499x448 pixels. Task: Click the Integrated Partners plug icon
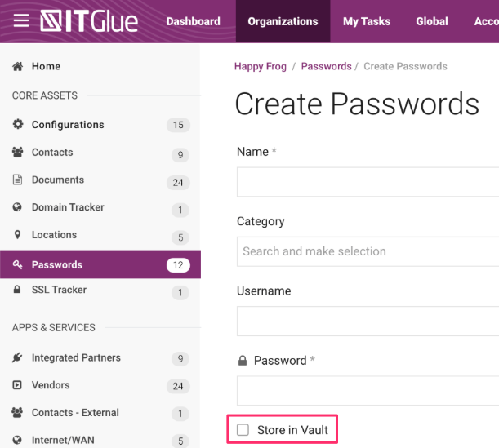click(x=18, y=358)
